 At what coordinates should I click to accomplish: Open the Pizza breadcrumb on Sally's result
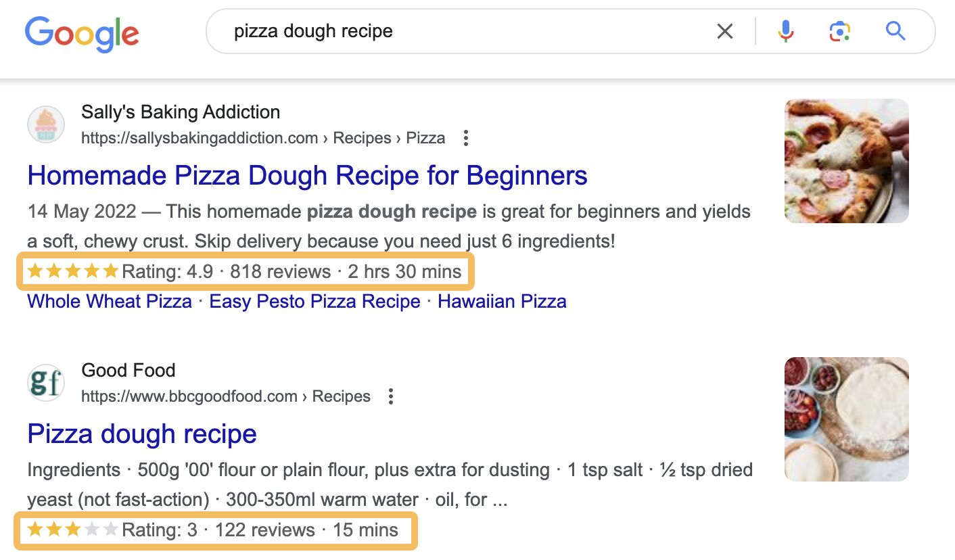426,137
